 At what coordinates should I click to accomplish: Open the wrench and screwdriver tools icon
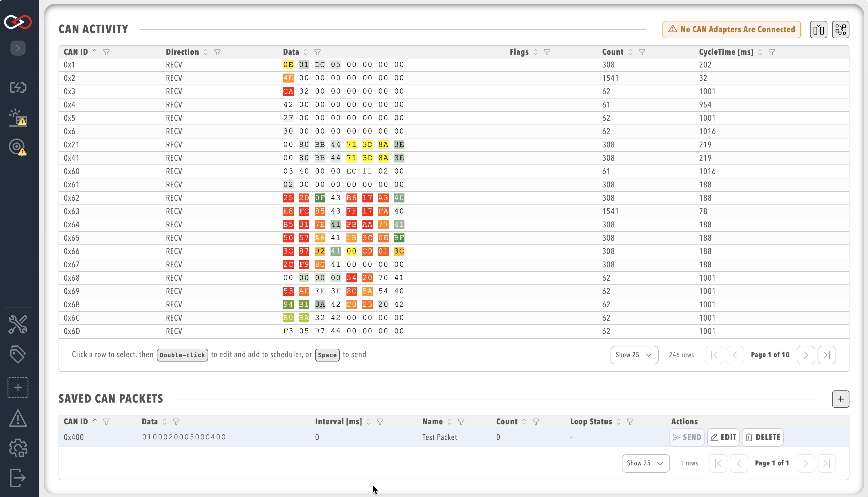click(18, 325)
